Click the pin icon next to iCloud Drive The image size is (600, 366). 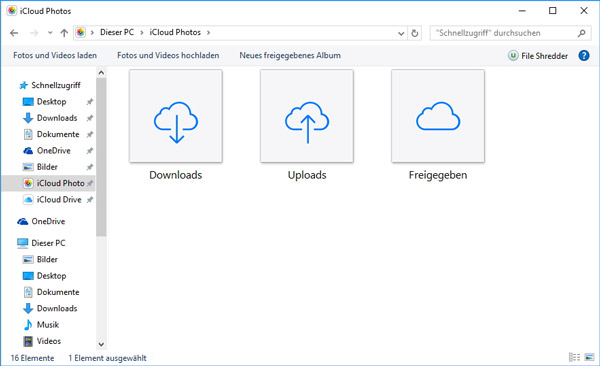tap(90, 200)
